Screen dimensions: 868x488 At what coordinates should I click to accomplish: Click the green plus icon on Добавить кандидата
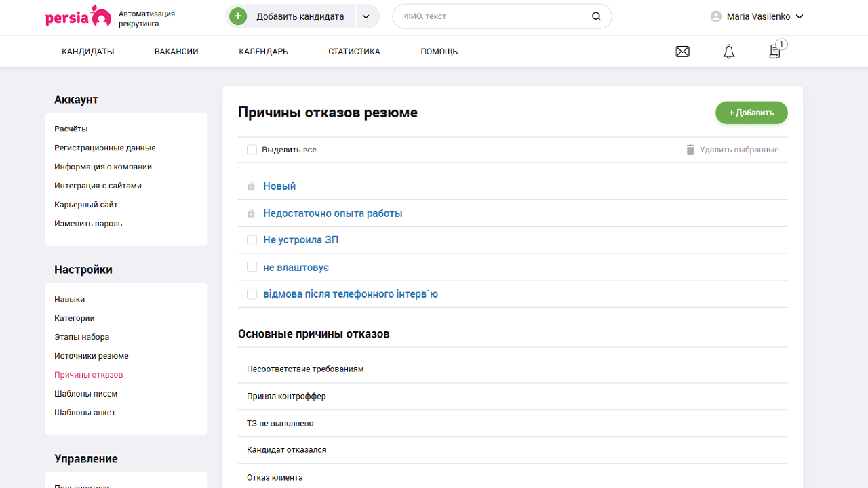pyautogui.click(x=237, y=16)
